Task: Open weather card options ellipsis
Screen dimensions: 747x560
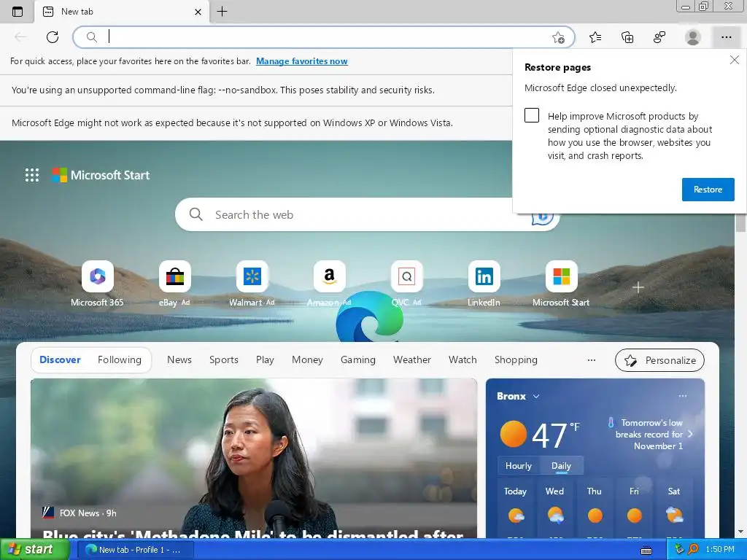Action: point(683,396)
